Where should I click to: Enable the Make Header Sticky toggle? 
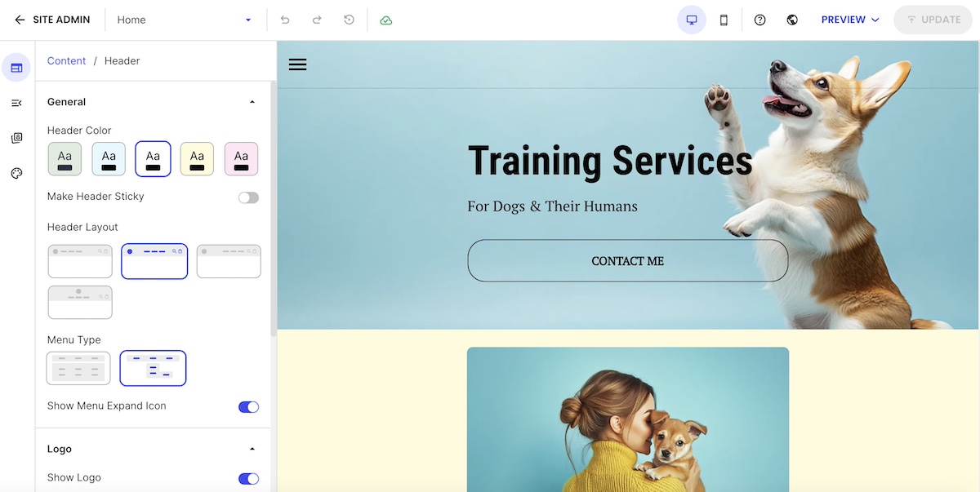[x=248, y=197]
